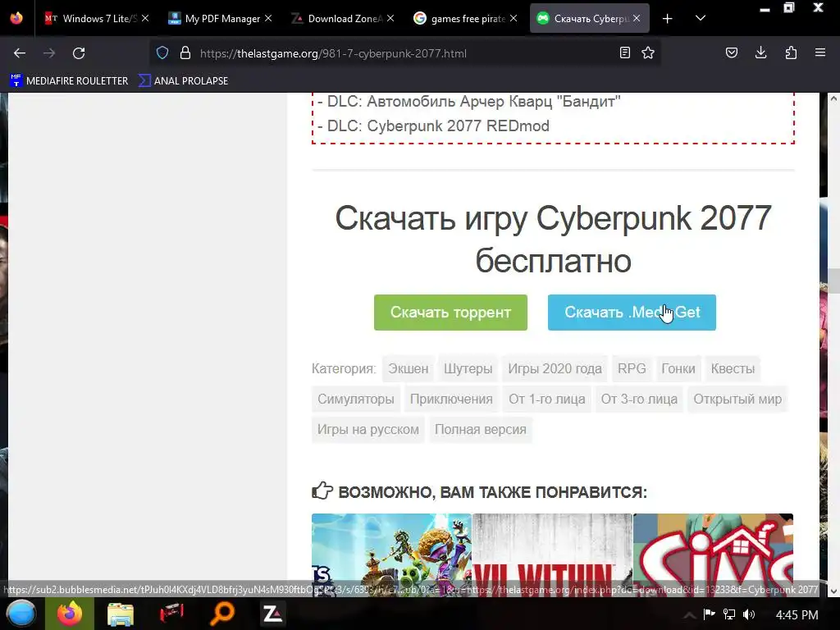Open the Pocket save icon
The height and width of the screenshot is (630, 840).
[x=731, y=53]
